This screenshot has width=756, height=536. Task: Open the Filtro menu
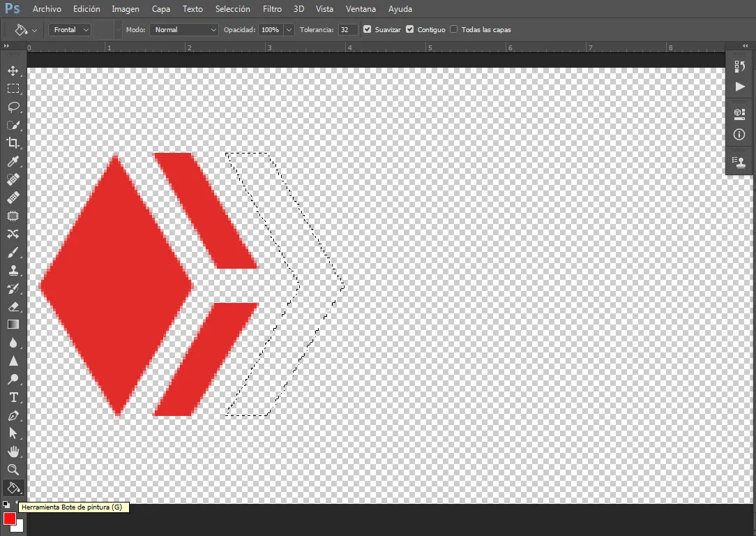click(273, 8)
